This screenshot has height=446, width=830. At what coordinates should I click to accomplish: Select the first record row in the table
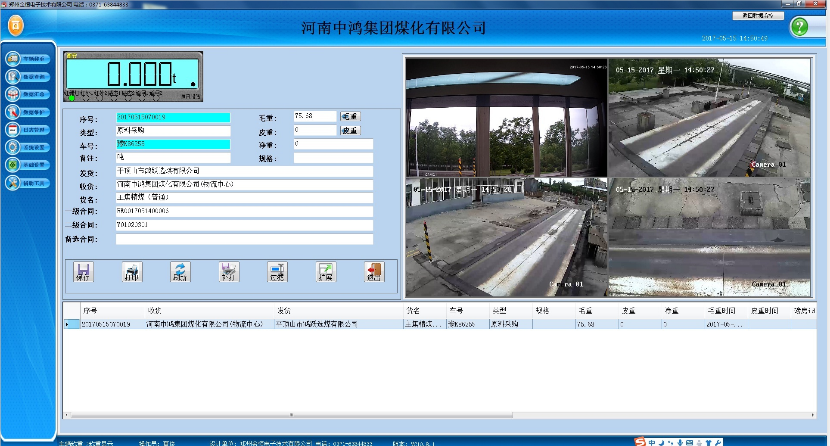(x=300, y=324)
